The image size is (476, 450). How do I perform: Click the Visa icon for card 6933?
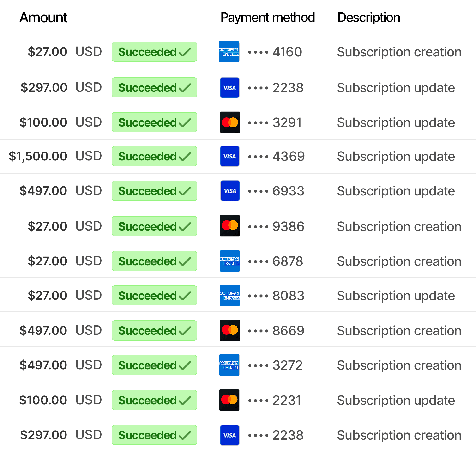tap(230, 191)
